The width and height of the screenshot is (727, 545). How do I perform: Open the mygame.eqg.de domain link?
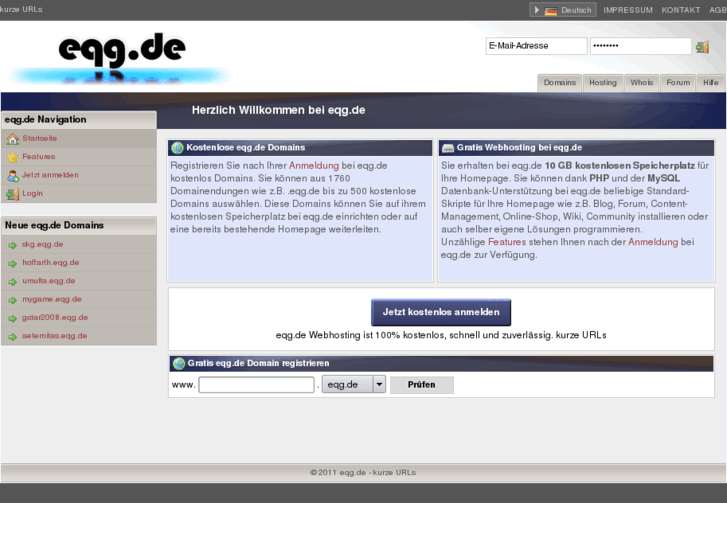coord(51,299)
